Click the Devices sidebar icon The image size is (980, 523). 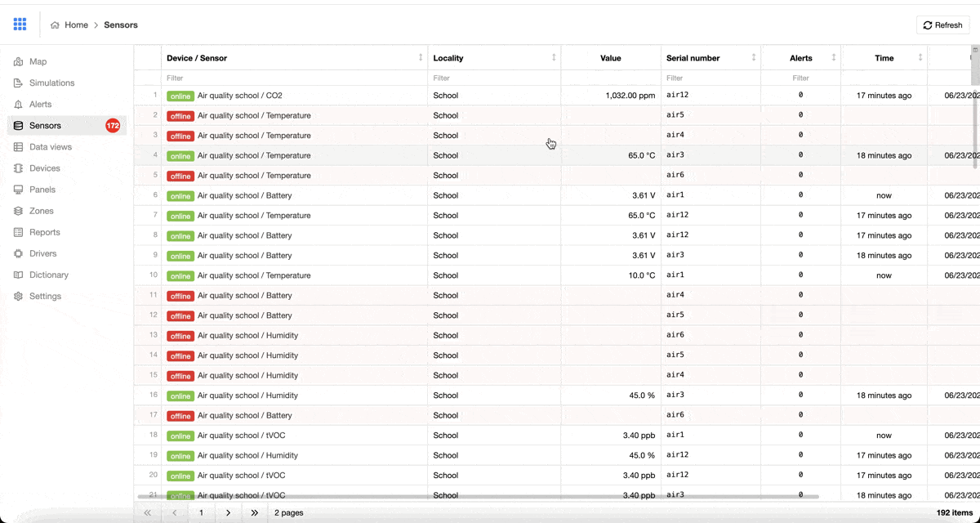(x=18, y=168)
